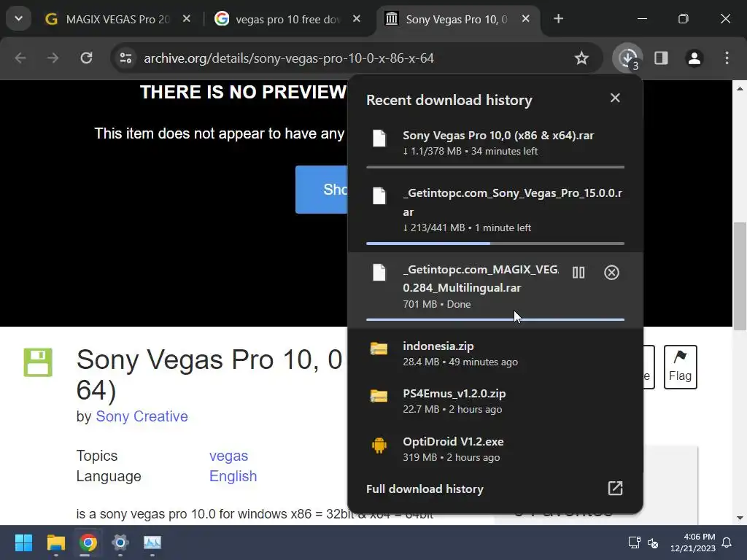Open the network status tray icon
Image resolution: width=747 pixels, height=560 pixels.
(634, 542)
